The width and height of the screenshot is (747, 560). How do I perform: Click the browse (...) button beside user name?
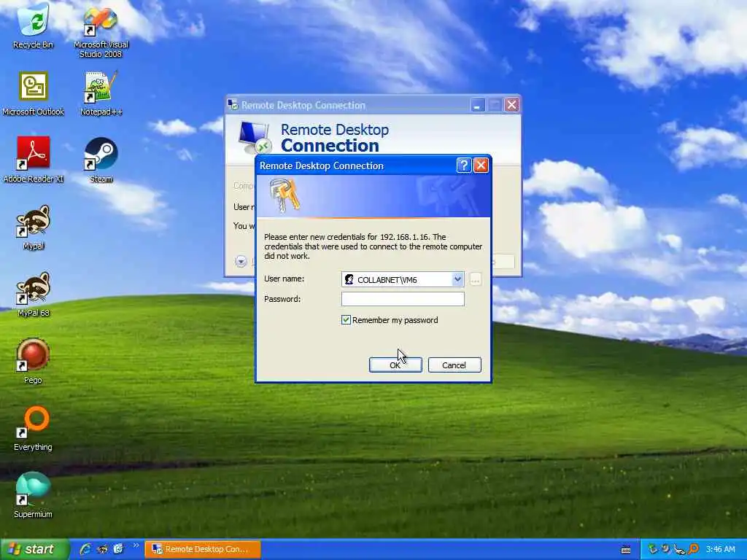coord(475,279)
